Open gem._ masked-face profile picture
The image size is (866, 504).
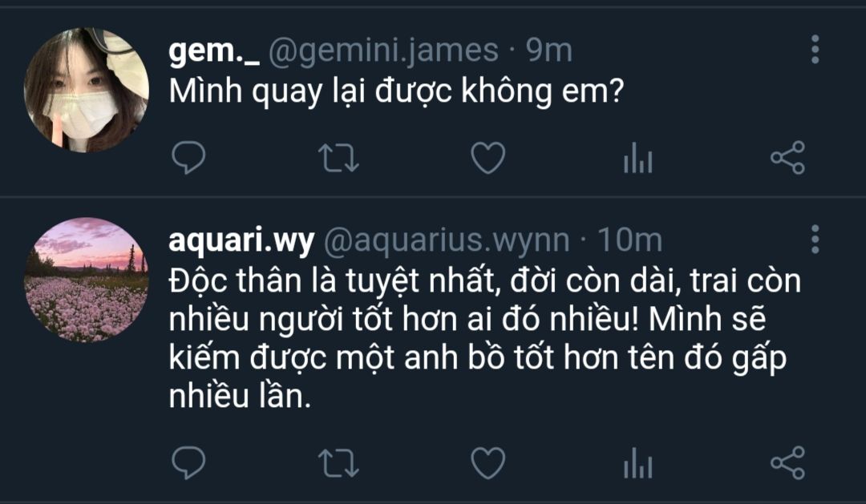coord(86,90)
